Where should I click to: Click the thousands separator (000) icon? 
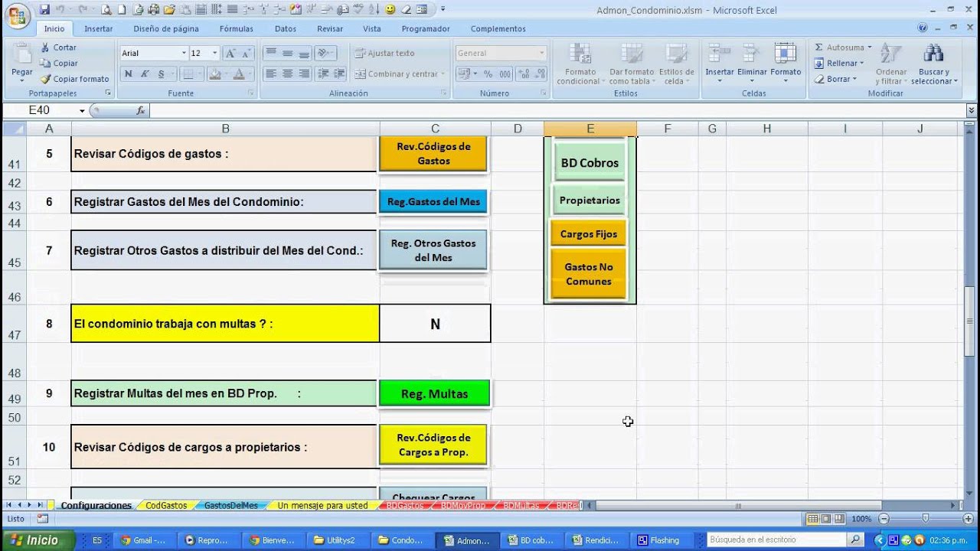point(505,74)
